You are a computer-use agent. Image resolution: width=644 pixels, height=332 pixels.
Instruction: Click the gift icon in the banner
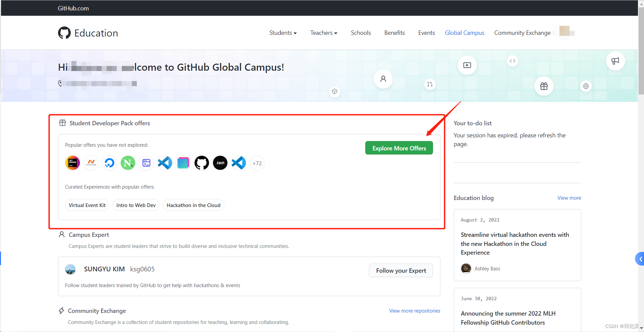tap(544, 86)
